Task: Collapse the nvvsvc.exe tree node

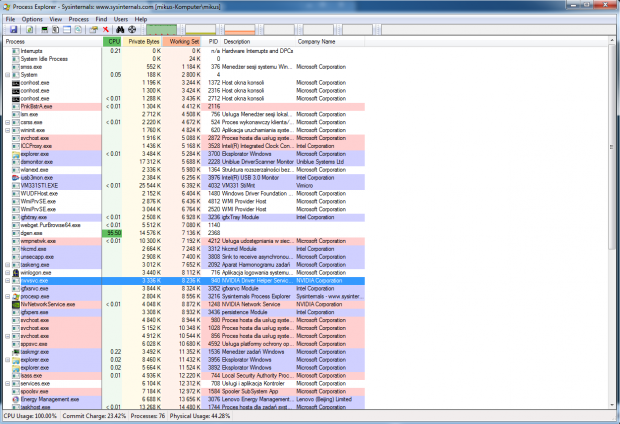Action: tap(8, 280)
